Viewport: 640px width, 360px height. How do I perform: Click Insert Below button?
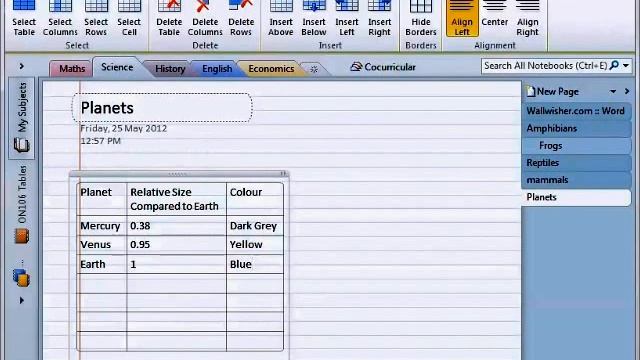314,19
